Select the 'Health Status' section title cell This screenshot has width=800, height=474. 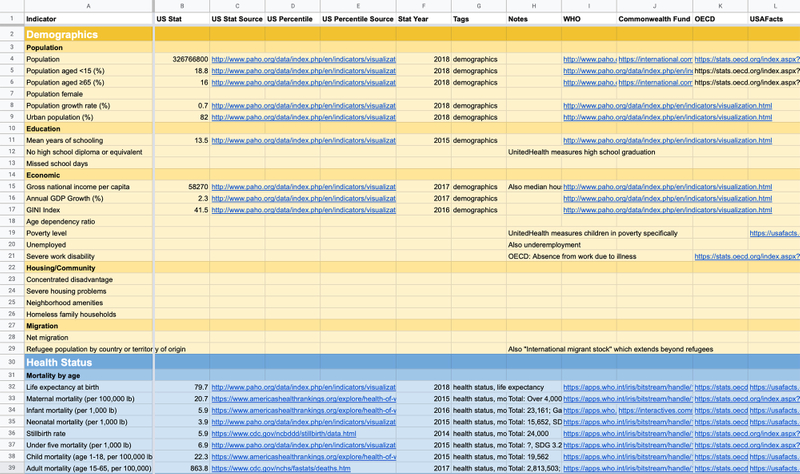(88, 362)
